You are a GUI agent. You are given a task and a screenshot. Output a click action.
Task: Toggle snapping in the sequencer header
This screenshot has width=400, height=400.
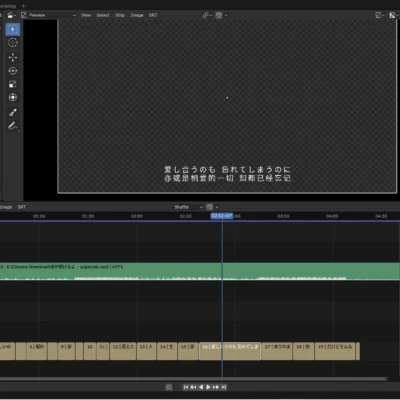tap(210, 207)
